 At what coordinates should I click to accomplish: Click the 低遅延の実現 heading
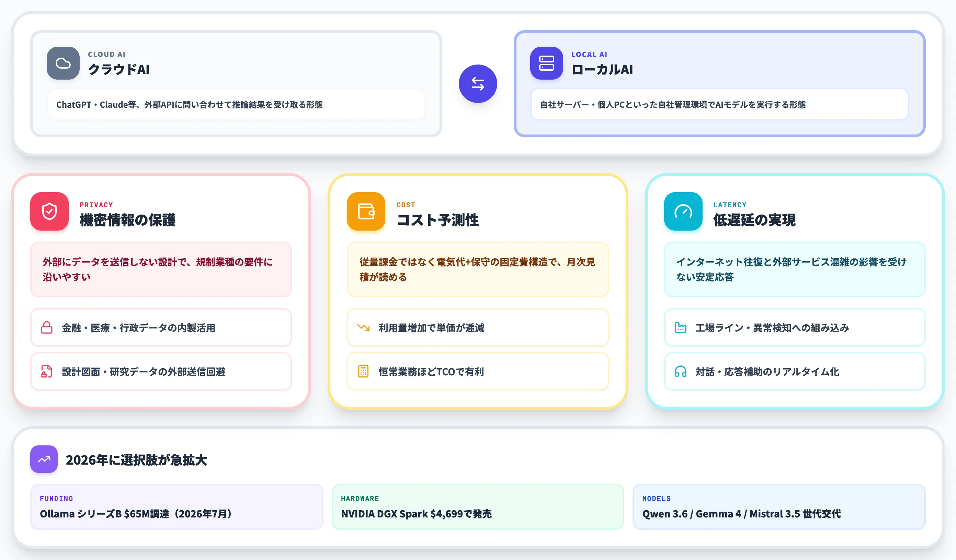(754, 220)
